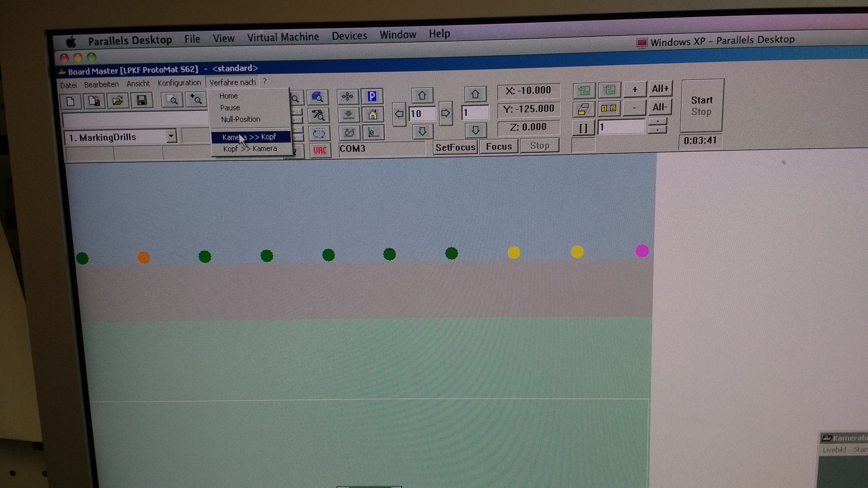
Task: Choose Null-Position menu entry
Action: click(241, 119)
